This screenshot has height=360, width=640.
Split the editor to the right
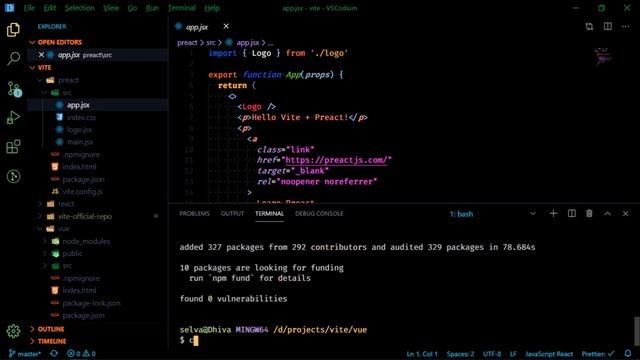(x=608, y=27)
